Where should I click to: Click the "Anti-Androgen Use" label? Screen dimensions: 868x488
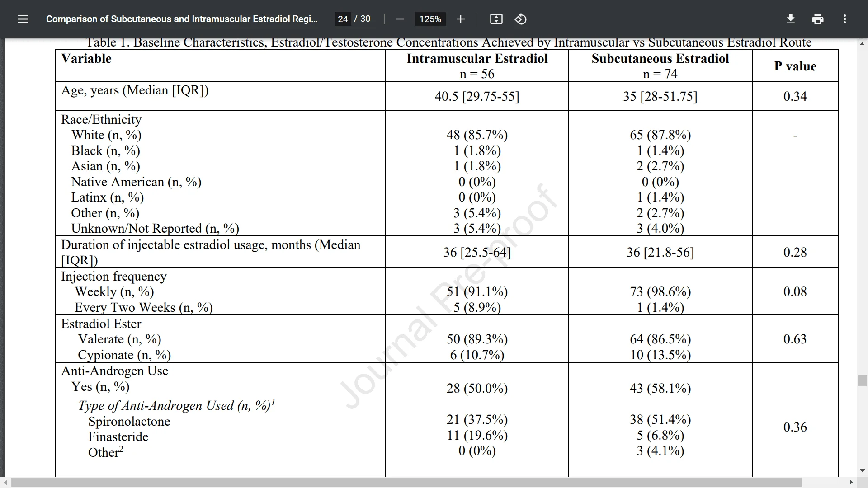pyautogui.click(x=115, y=371)
